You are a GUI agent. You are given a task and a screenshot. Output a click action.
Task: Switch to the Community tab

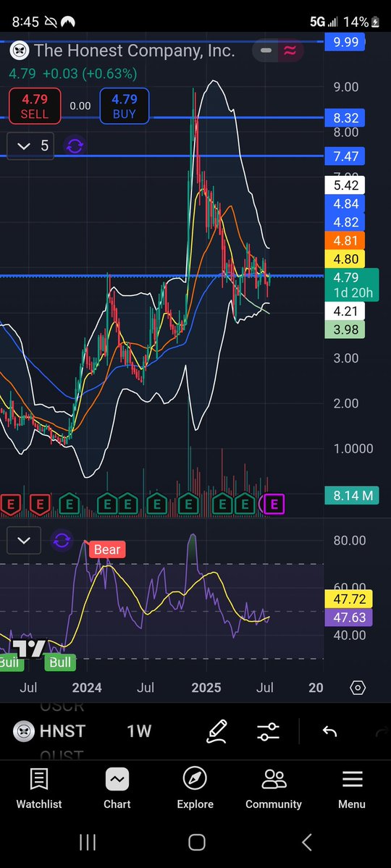274,789
